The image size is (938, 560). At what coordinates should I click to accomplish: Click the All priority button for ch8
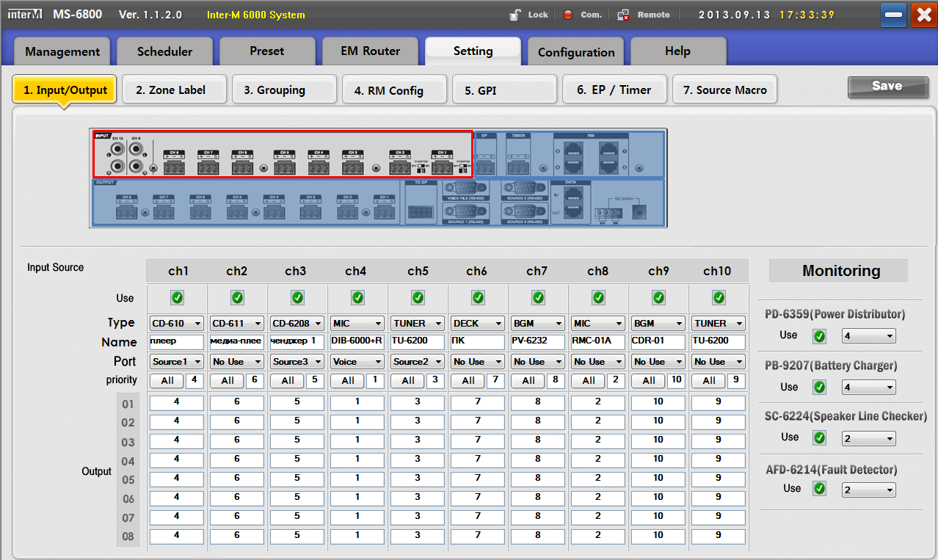point(589,381)
